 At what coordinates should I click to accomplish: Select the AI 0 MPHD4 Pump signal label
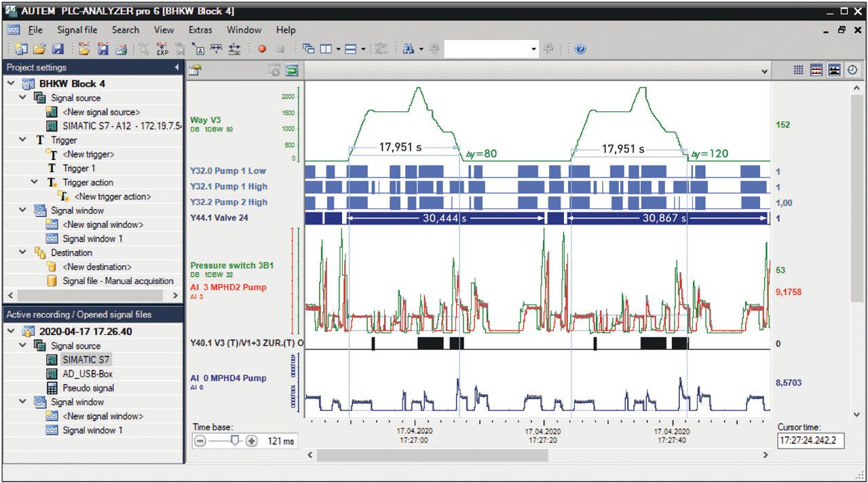[228, 378]
